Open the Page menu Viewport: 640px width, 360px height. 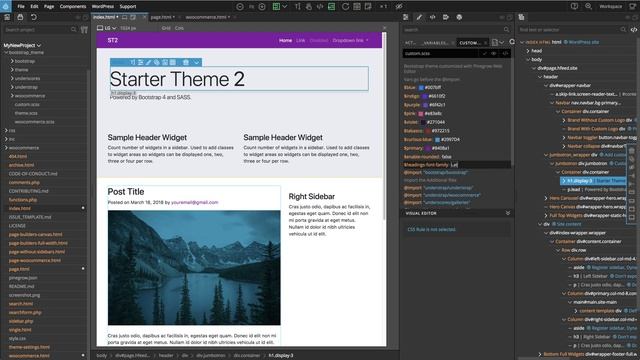click(x=49, y=7)
